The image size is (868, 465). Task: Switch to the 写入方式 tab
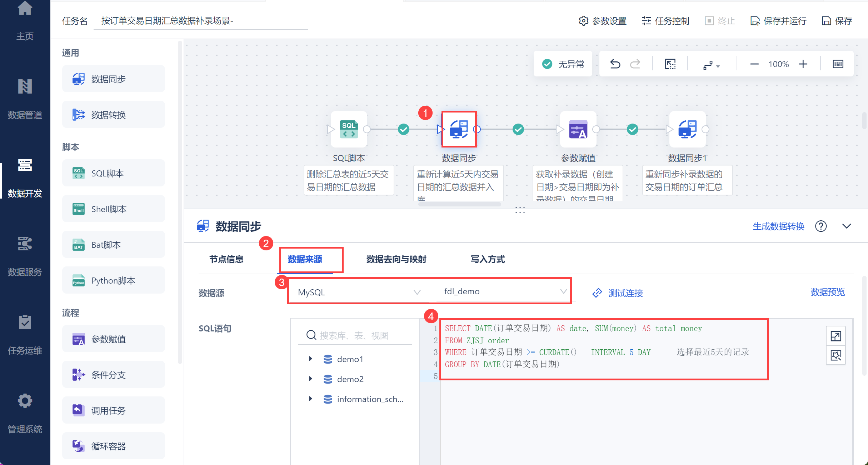[488, 259]
